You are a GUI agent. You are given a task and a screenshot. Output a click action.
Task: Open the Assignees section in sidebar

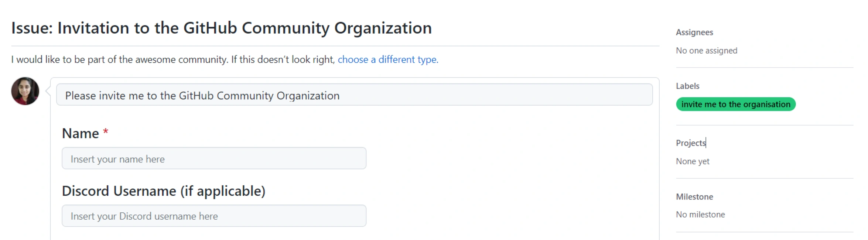pyautogui.click(x=694, y=32)
